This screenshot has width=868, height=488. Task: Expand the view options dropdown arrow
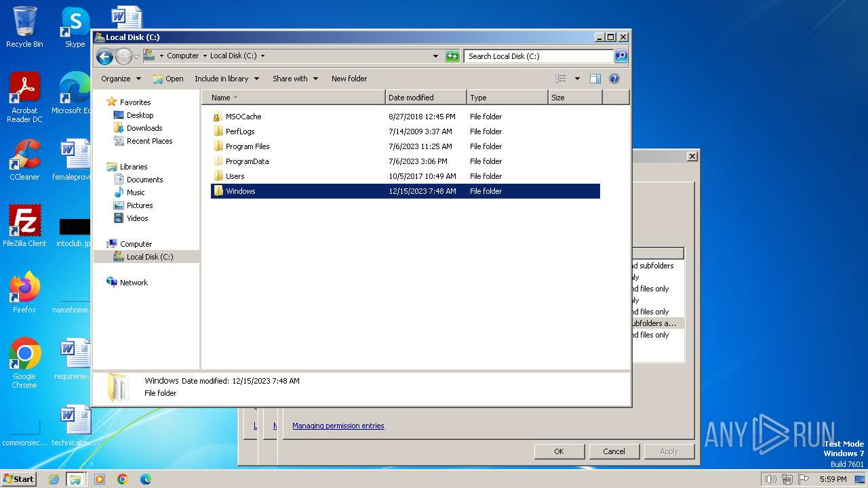[x=577, y=79]
